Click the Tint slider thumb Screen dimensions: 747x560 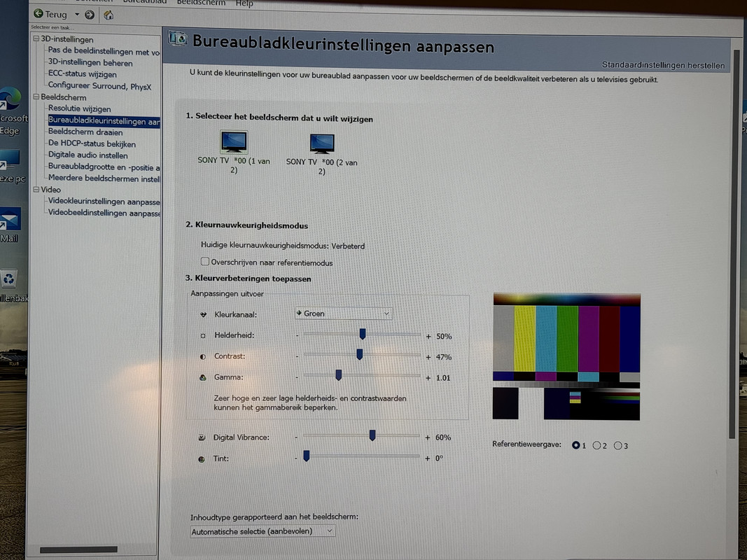coord(307,456)
